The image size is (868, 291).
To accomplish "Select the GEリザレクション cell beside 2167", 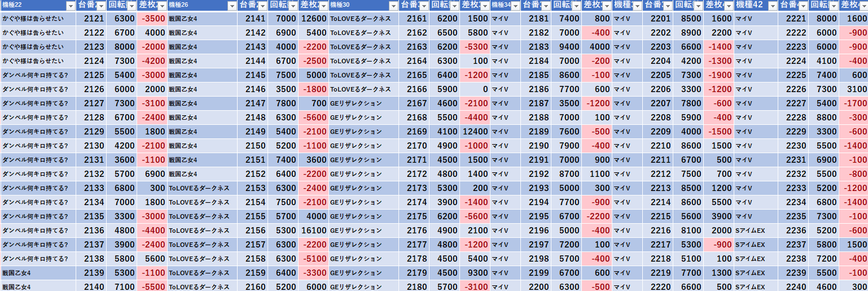I will [x=363, y=103].
